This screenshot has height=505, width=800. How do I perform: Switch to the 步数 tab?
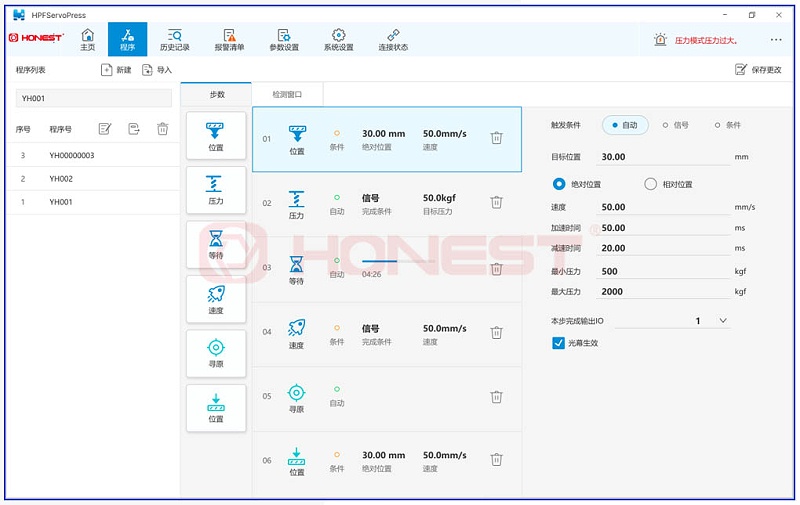click(x=217, y=95)
